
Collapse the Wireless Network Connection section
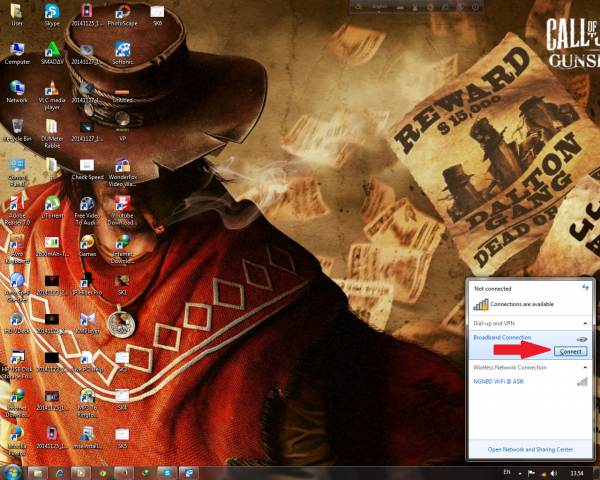[585, 367]
